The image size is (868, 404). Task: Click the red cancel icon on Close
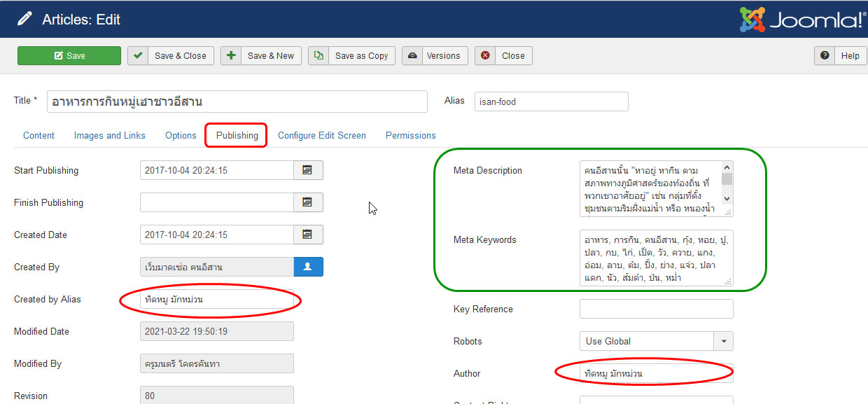[485, 55]
